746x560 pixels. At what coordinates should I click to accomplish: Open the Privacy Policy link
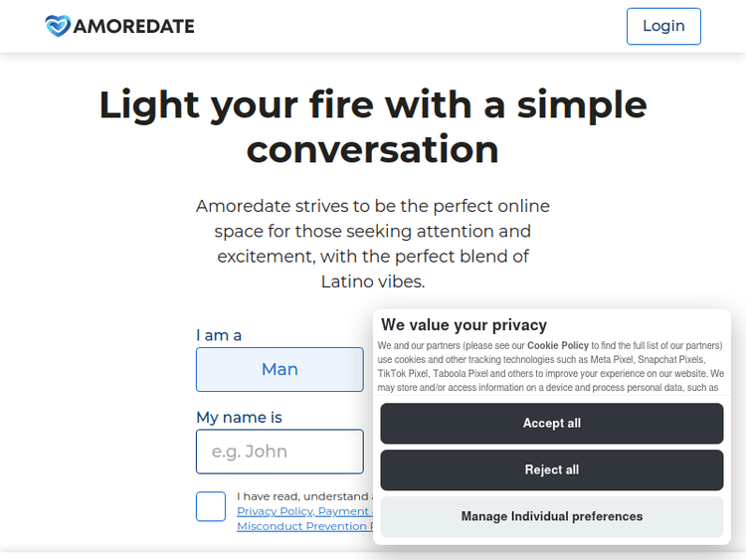(276, 511)
